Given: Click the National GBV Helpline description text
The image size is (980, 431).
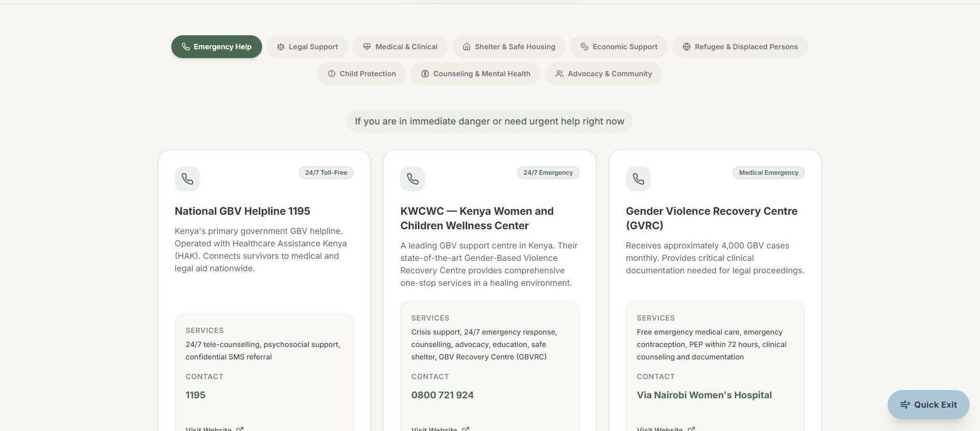Looking at the screenshot, I should click(261, 249).
